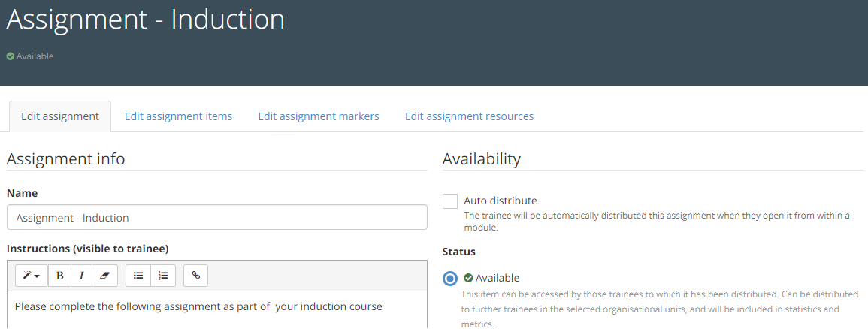Apply italic formatting in the instructions toolbar

tap(82, 276)
